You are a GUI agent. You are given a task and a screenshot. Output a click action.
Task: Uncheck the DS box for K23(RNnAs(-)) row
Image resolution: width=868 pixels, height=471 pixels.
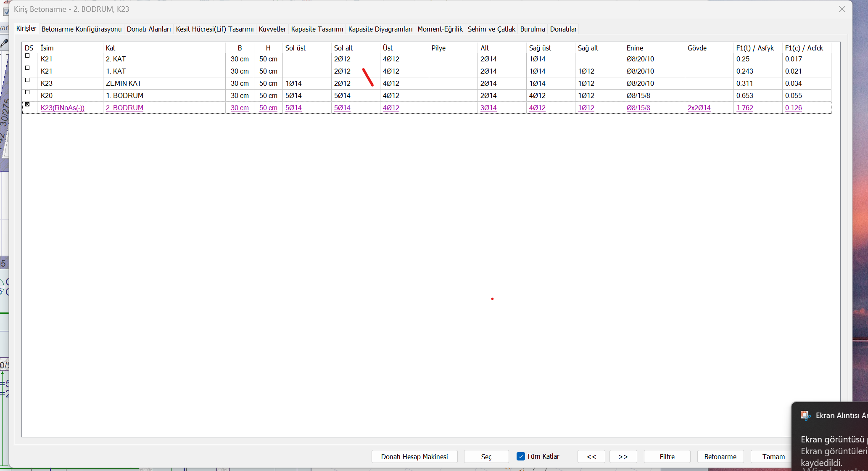tap(27, 104)
